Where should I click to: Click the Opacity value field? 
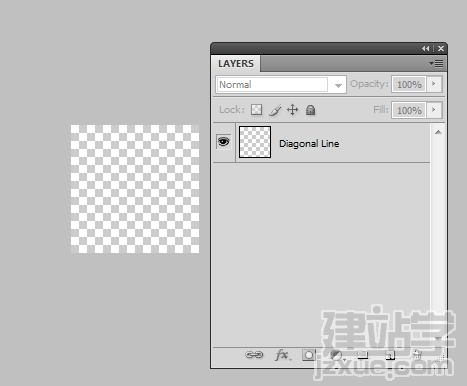tap(409, 84)
